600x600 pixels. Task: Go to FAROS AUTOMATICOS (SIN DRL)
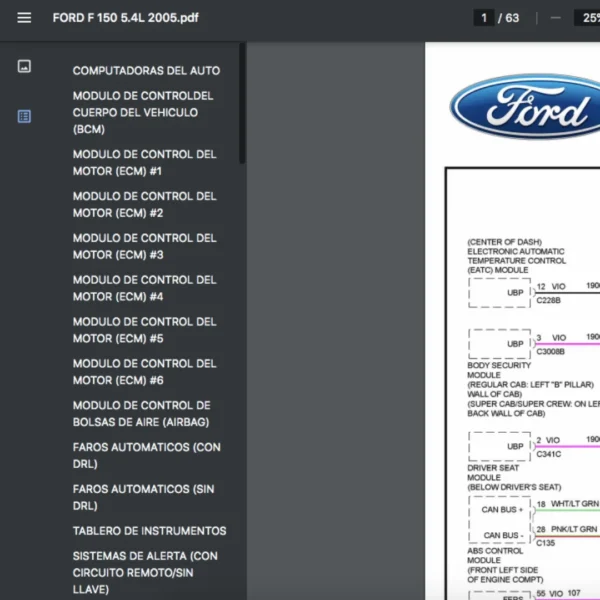click(x=143, y=497)
